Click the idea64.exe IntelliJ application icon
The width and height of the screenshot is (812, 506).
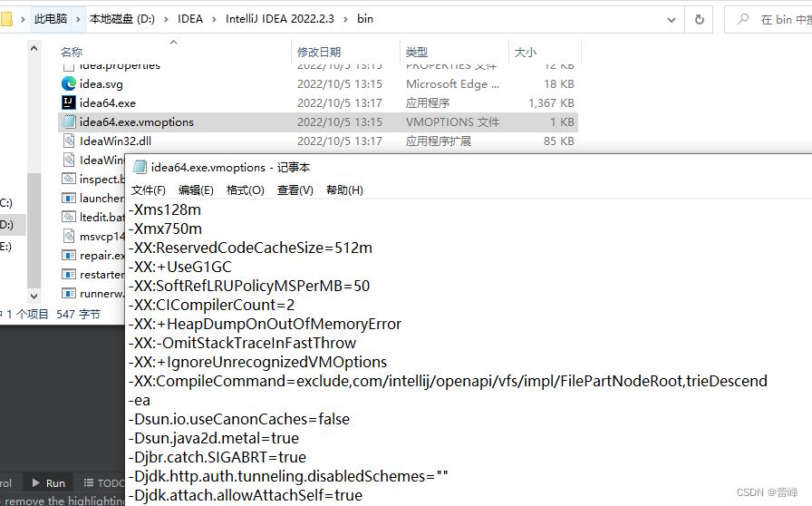(x=68, y=102)
